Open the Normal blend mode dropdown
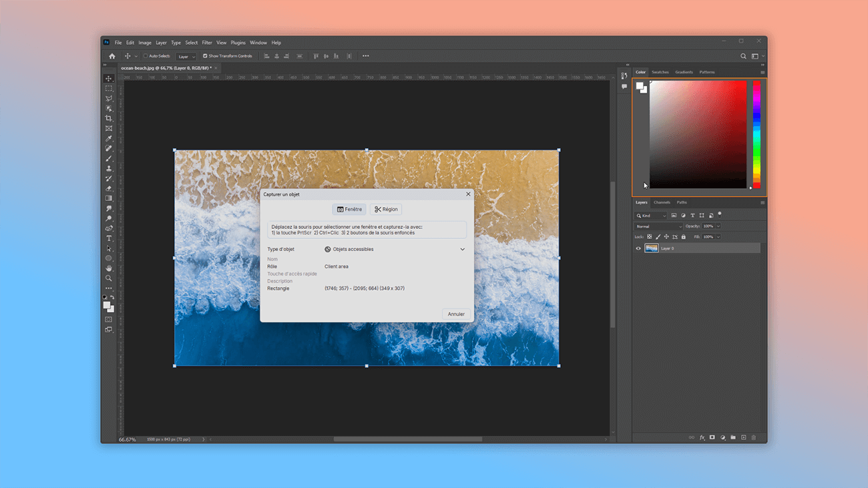The width and height of the screenshot is (868, 488). (x=658, y=226)
